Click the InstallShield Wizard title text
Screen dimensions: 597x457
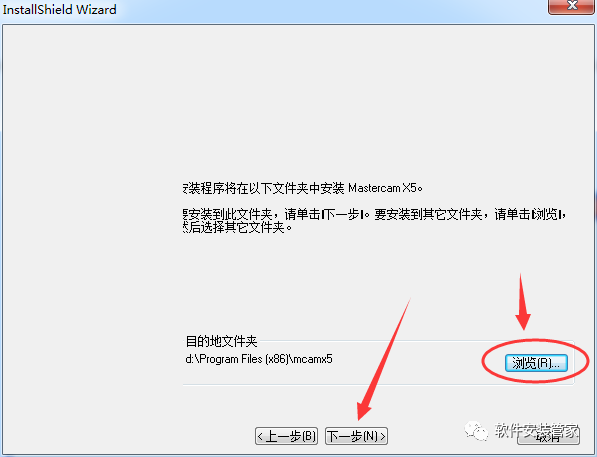click(59, 9)
